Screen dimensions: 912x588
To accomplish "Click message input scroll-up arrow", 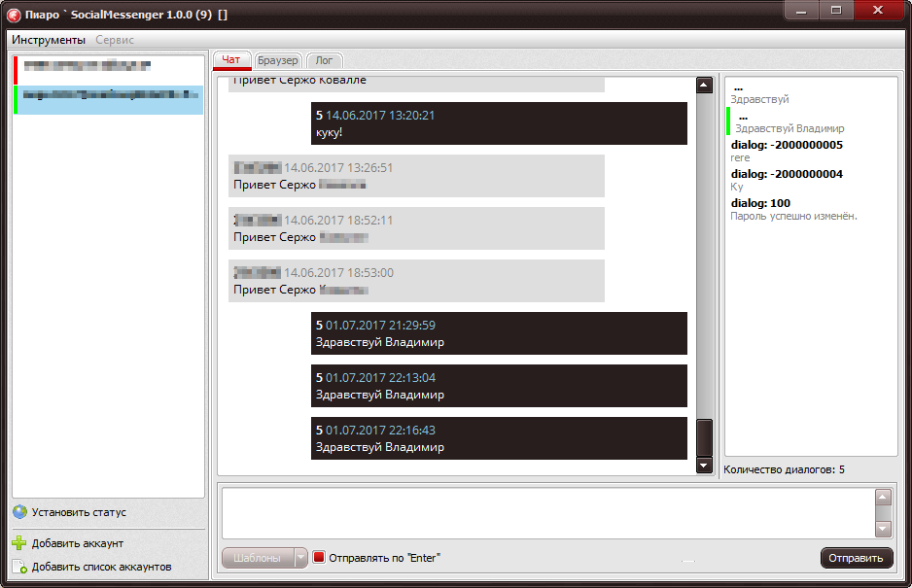I will click(883, 497).
